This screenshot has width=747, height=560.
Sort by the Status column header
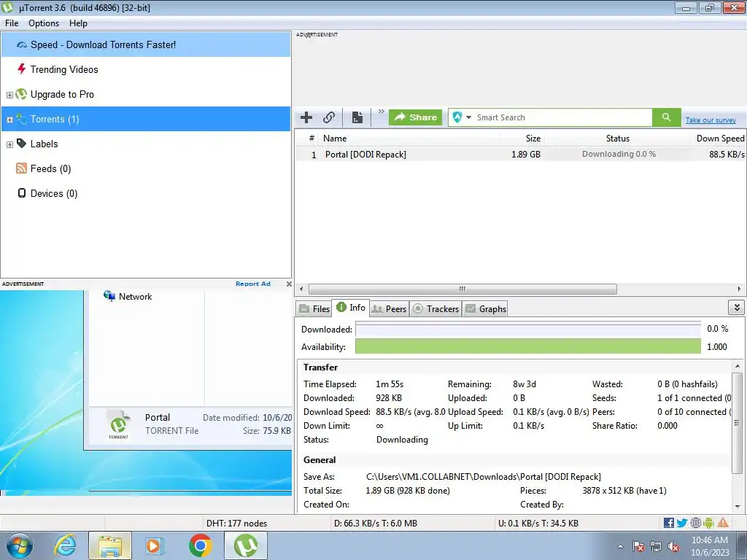617,139
